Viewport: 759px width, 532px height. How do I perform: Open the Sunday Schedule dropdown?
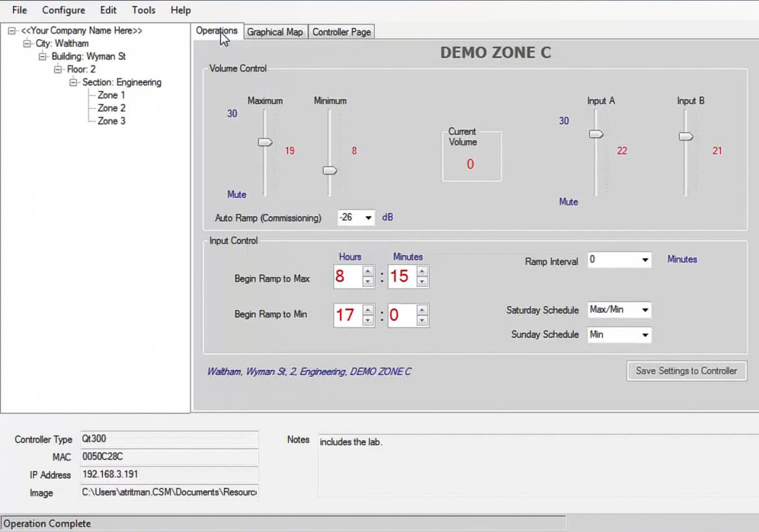click(645, 335)
